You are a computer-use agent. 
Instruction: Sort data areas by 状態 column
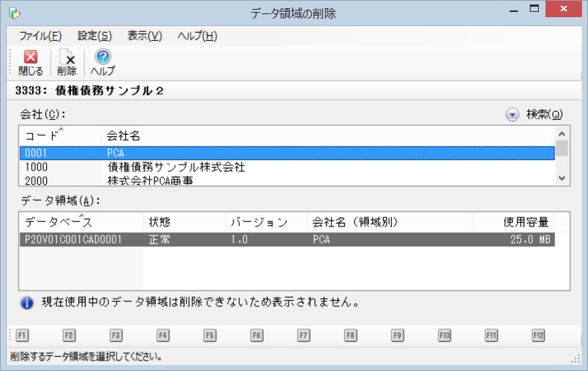[184, 222]
